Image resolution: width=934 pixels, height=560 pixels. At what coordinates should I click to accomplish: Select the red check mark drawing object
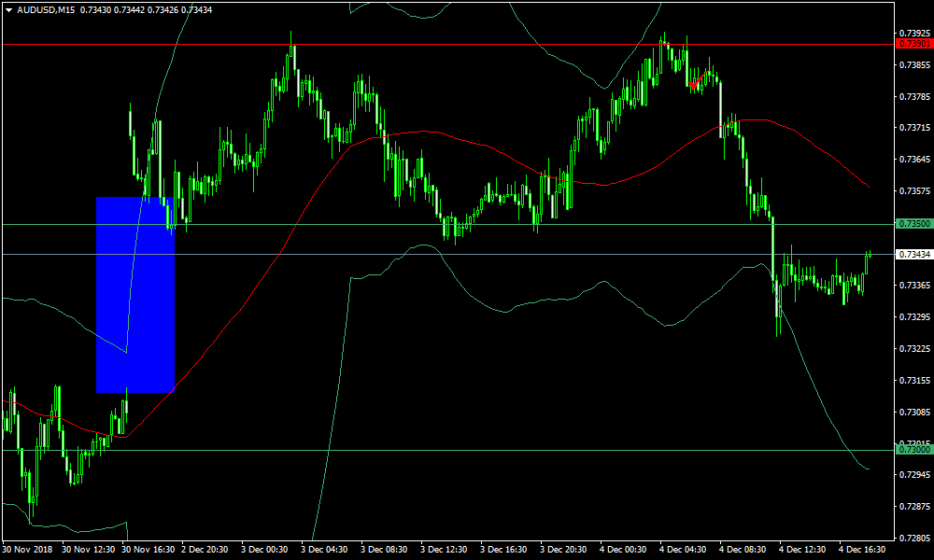pyautogui.click(x=698, y=80)
